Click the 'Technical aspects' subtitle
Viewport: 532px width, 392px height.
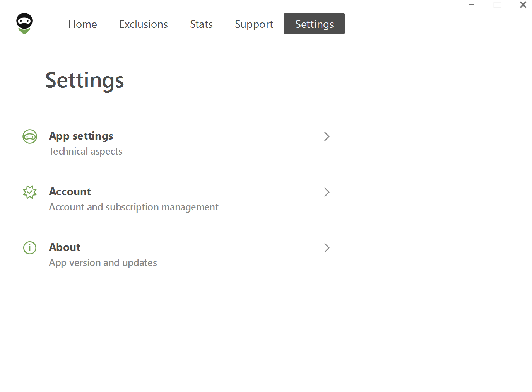click(86, 151)
